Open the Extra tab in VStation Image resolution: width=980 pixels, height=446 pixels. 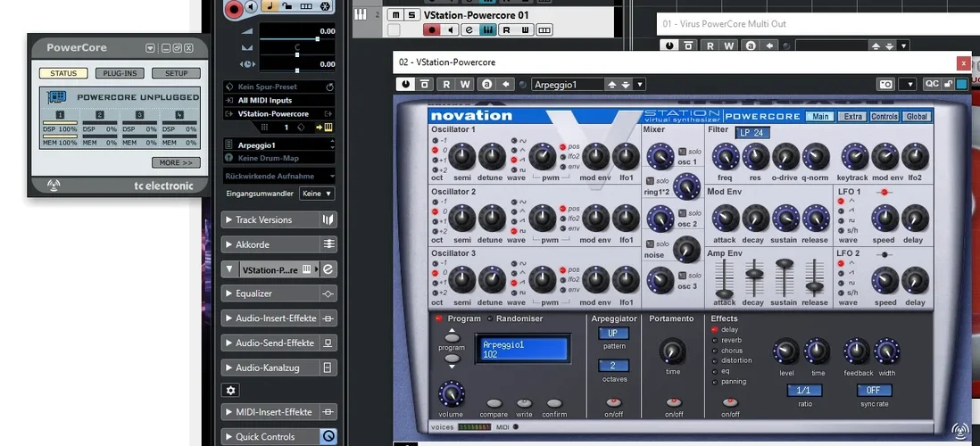click(852, 117)
